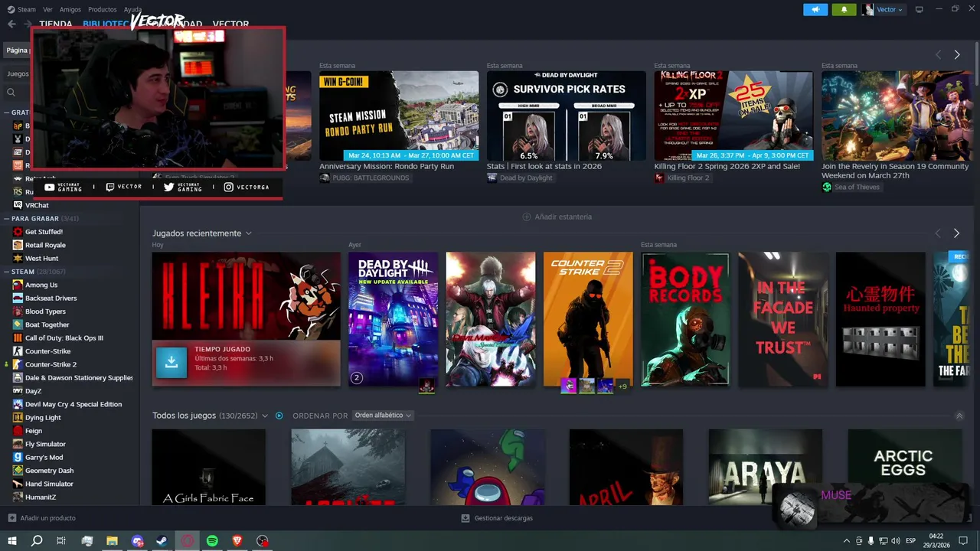Open the green notifications bell
980x551 pixels.
point(844,9)
